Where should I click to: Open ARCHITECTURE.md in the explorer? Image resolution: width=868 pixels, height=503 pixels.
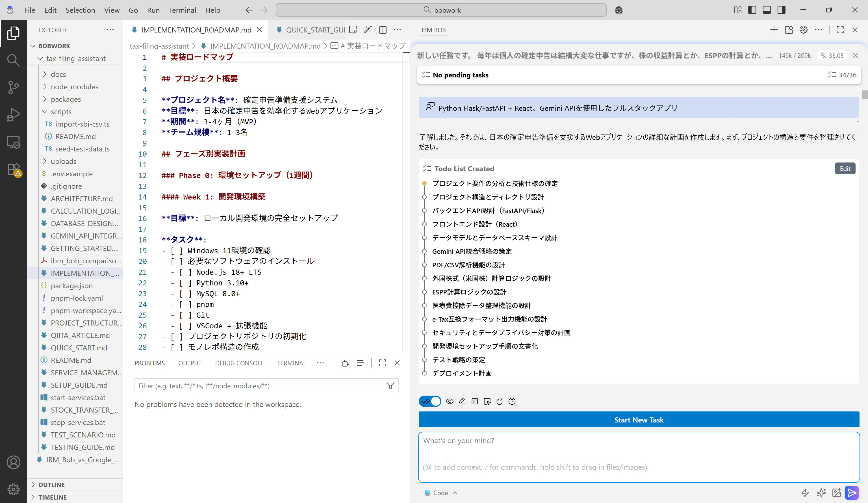[x=82, y=198]
